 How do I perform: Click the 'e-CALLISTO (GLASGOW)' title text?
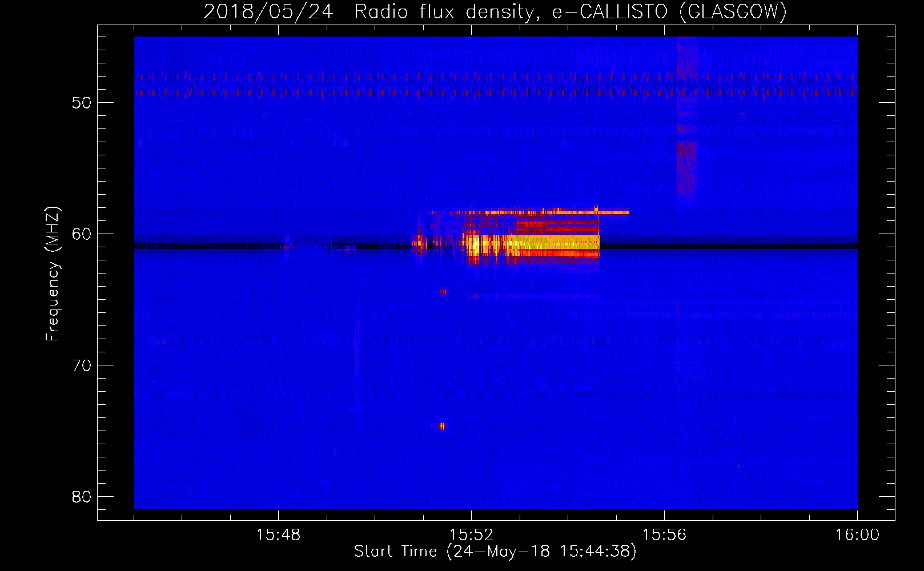pyautogui.click(x=669, y=11)
